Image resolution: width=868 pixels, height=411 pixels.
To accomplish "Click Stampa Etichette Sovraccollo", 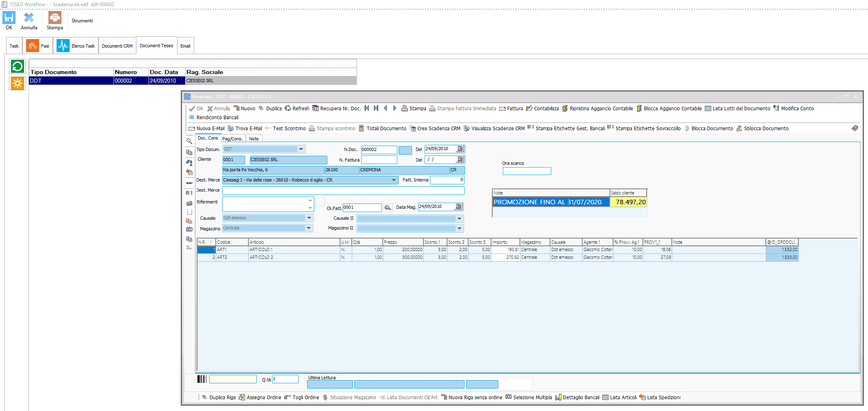I will (644, 128).
